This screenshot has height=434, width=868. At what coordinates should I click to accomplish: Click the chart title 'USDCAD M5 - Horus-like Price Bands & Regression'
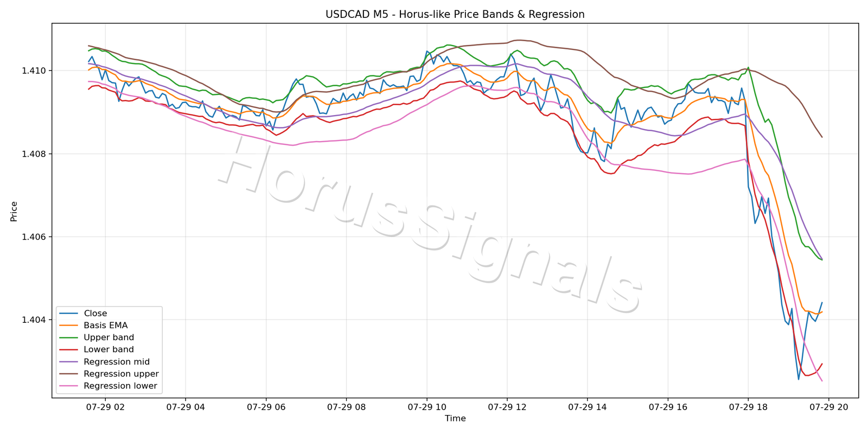click(455, 15)
